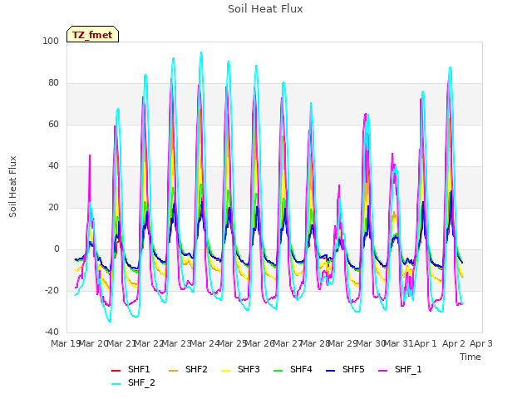Select the SHF_2 legend label
Screen dimensions: 532x399
pyautogui.click(x=141, y=382)
